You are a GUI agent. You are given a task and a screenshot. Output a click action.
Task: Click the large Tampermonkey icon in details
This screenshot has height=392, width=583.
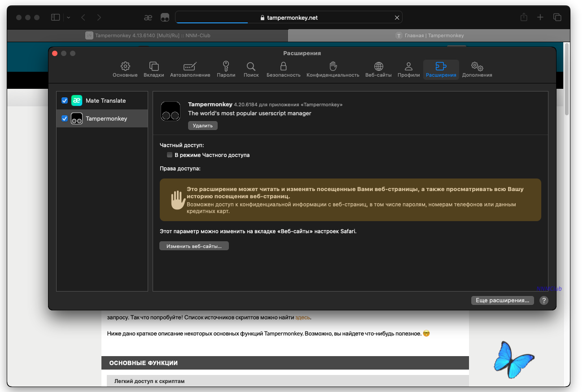(x=171, y=111)
